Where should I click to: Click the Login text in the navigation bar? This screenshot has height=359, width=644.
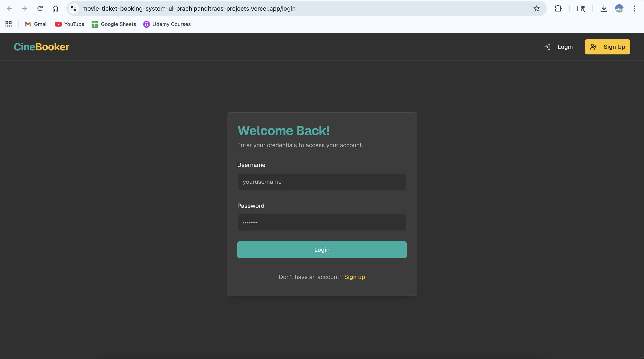click(565, 47)
